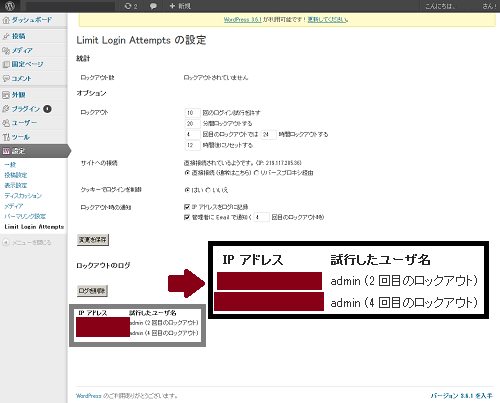Toggle IP アドレスをログに記録 checkbox
Image resolution: width=500 pixels, height=403 pixels.
[187, 207]
